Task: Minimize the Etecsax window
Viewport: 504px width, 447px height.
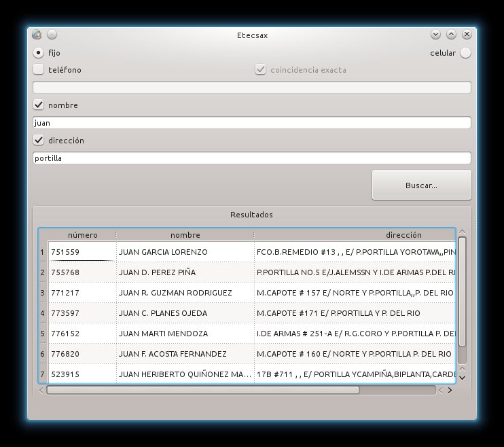Action: [436, 35]
